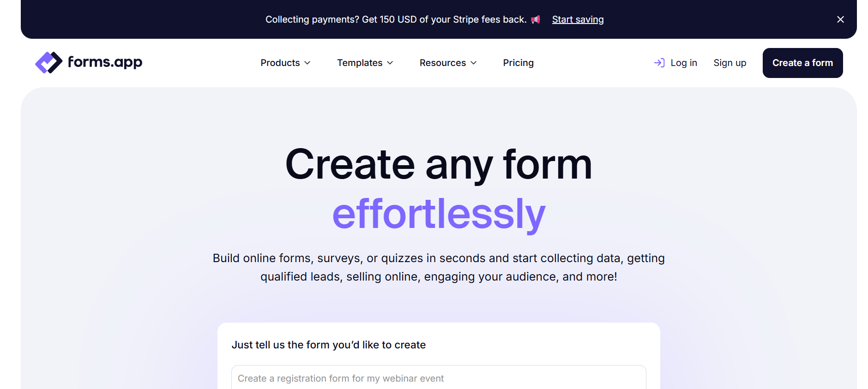Focus the registration form prompt input field
This screenshot has width=868, height=389.
[439, 377]
